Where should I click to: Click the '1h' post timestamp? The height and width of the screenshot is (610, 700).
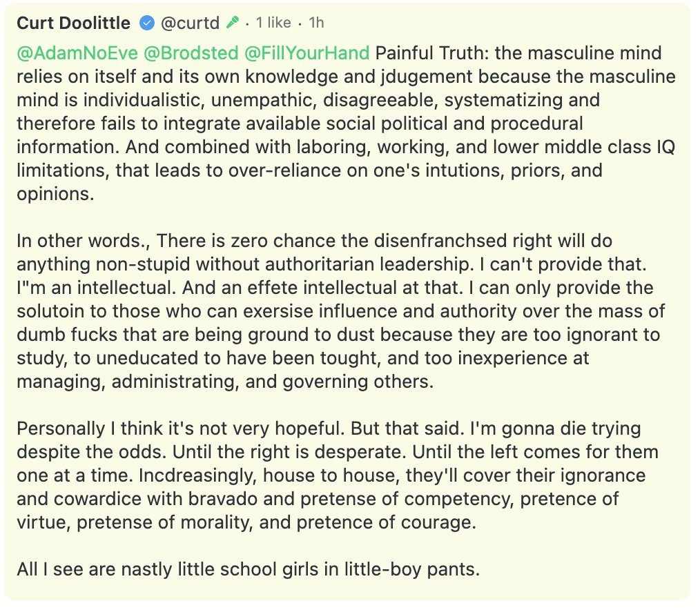(316, 23)
